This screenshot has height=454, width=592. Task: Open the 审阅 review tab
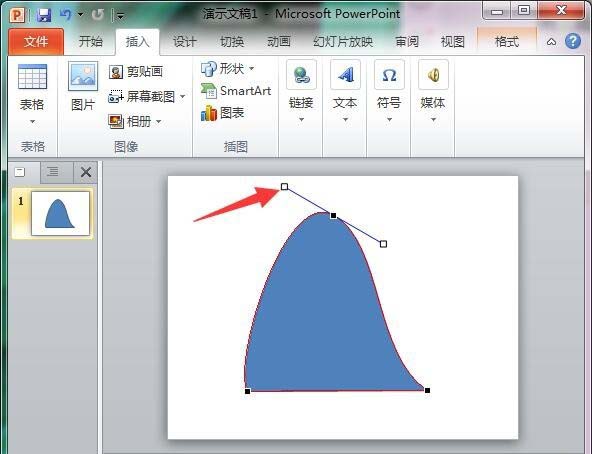tap(407, 42)
